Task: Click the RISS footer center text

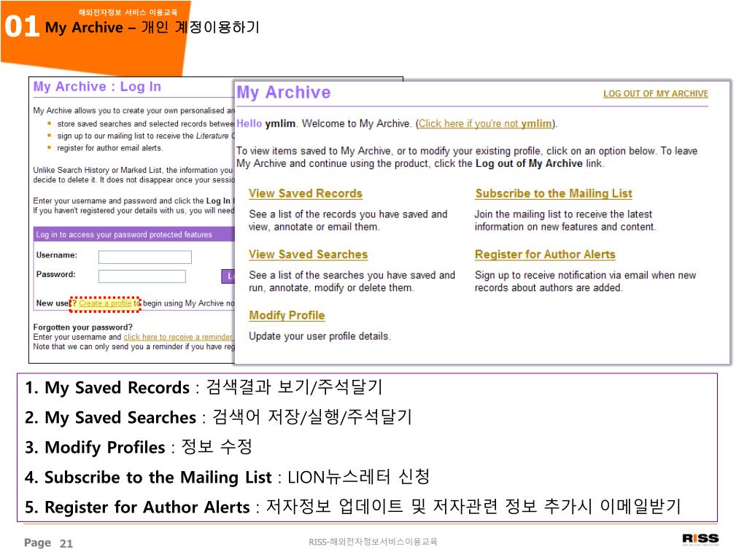Action: click(x=373, y=542)
